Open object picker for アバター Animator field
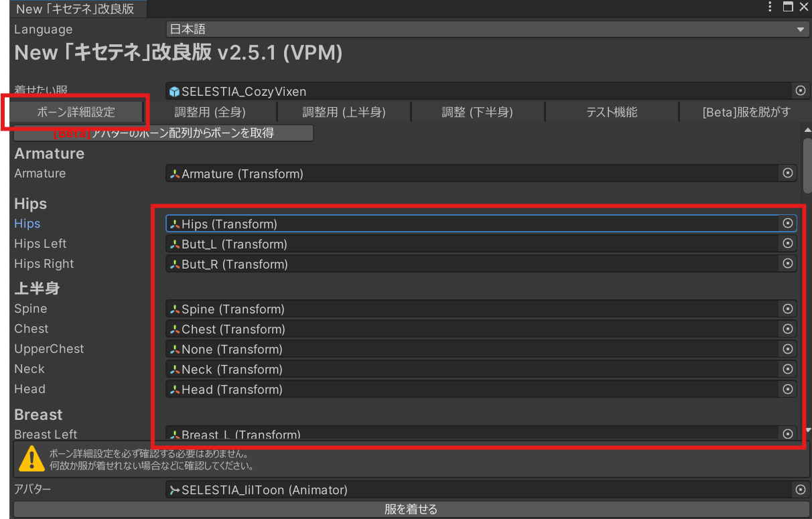812x519 pixels. tap(800, 490)
